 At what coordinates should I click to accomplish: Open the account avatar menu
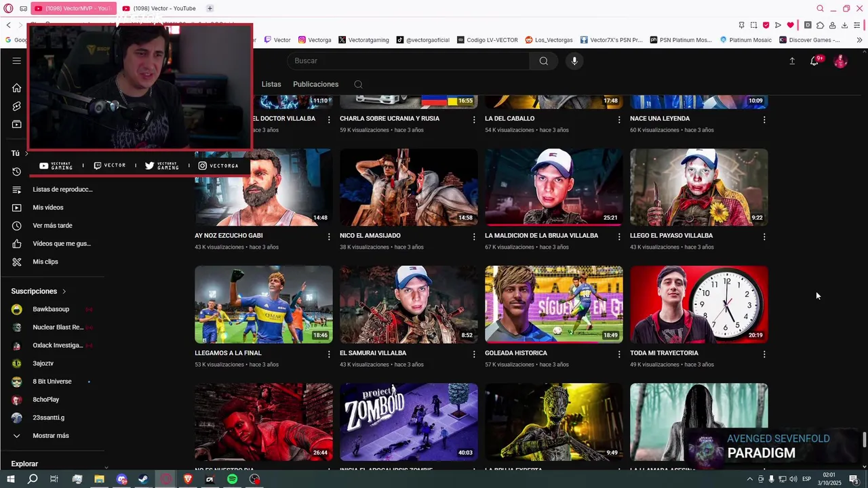(840, 61)
